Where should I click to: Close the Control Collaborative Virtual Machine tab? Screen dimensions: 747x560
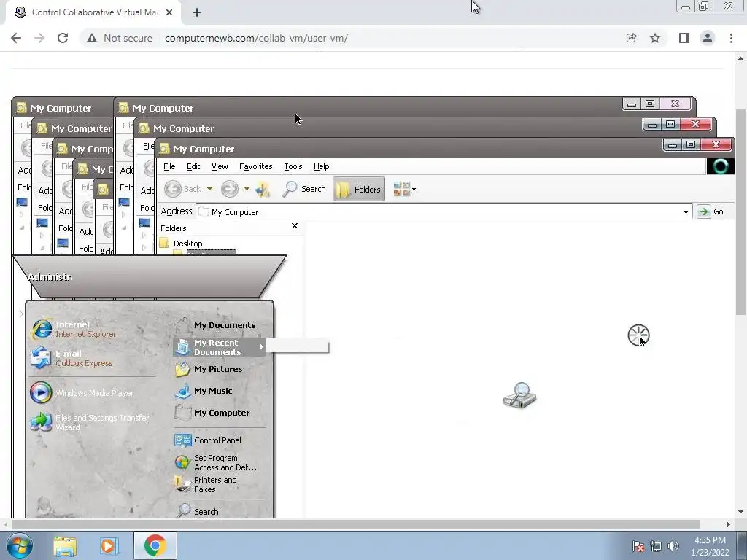pos(169,12)
